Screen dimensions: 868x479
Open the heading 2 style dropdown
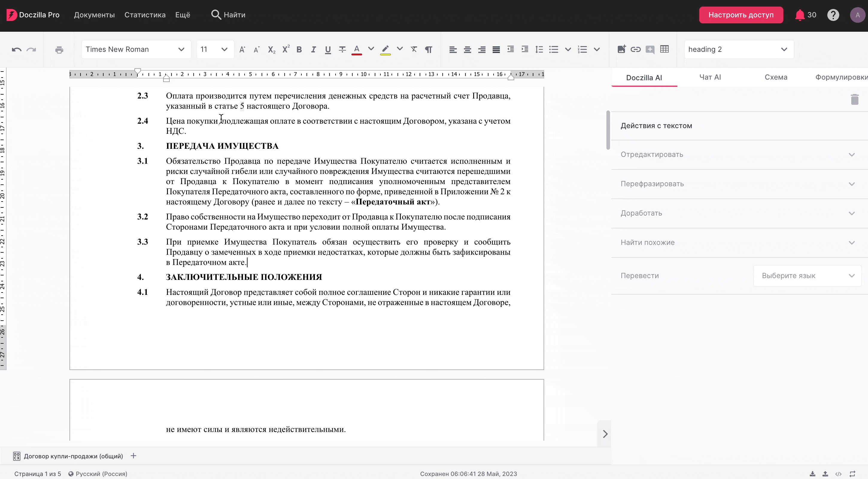click(739, 49)
